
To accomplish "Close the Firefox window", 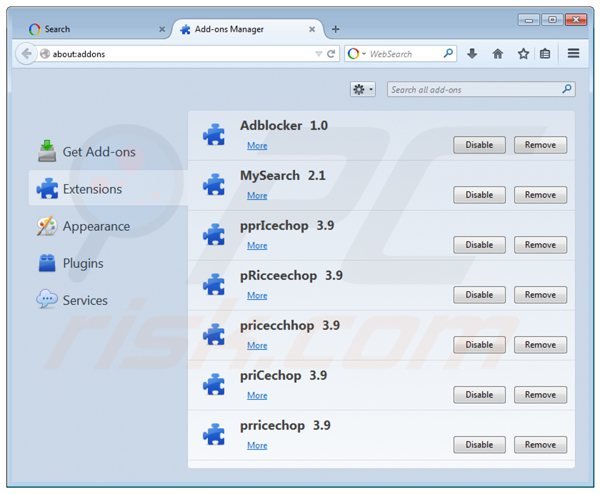I will click(576, 20).
